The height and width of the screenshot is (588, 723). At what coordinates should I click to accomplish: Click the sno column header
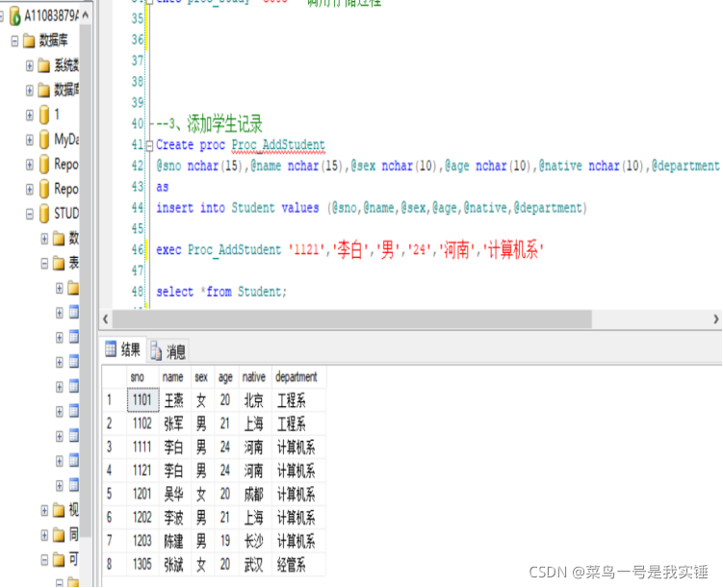click(142, 377)
